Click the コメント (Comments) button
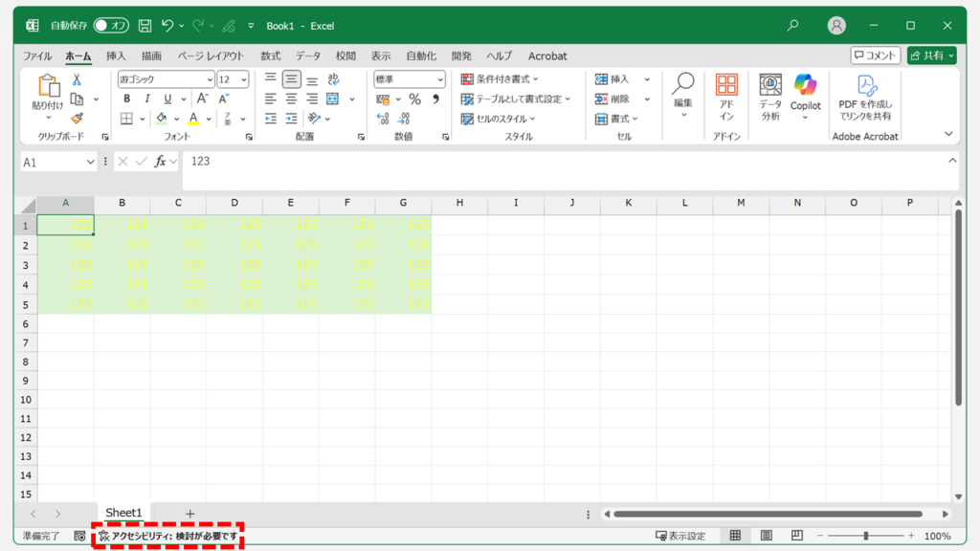Screen dimensions: 980x551 (875, 56)
